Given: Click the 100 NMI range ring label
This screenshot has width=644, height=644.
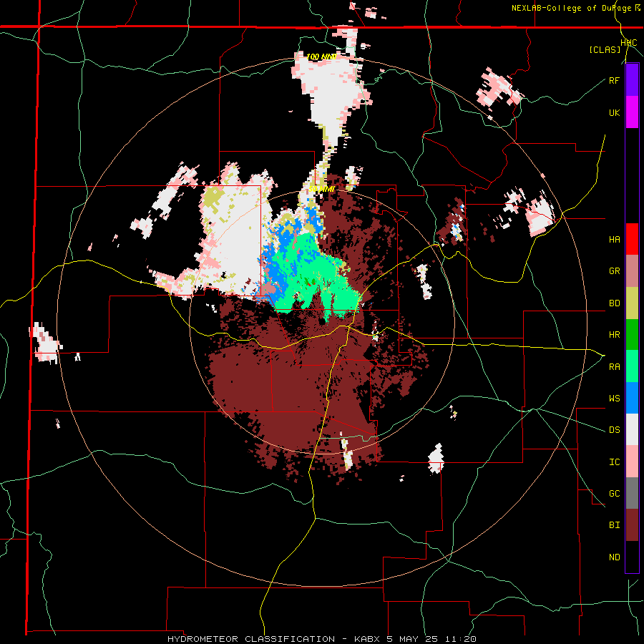Looking at the screenshot, I should (321, 57).
